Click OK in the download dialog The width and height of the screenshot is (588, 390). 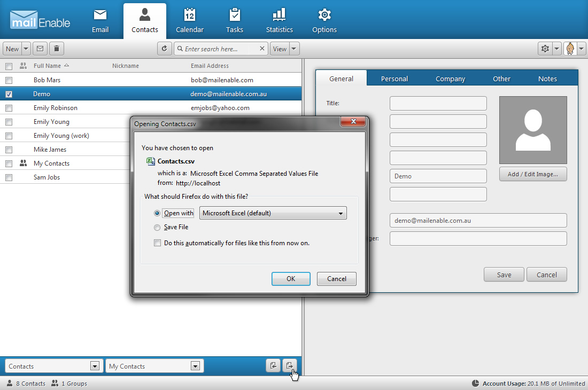click(x=291, y=279)
